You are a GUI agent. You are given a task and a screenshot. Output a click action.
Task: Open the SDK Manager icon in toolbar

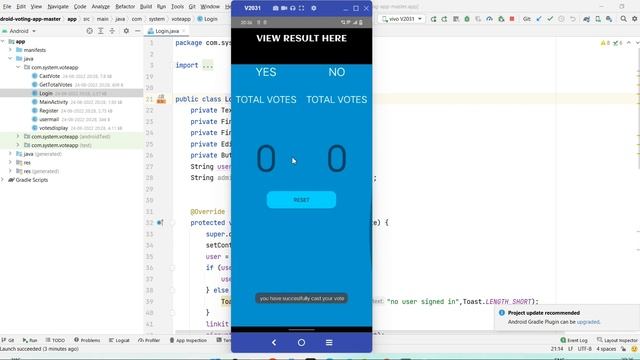(609, 19)
